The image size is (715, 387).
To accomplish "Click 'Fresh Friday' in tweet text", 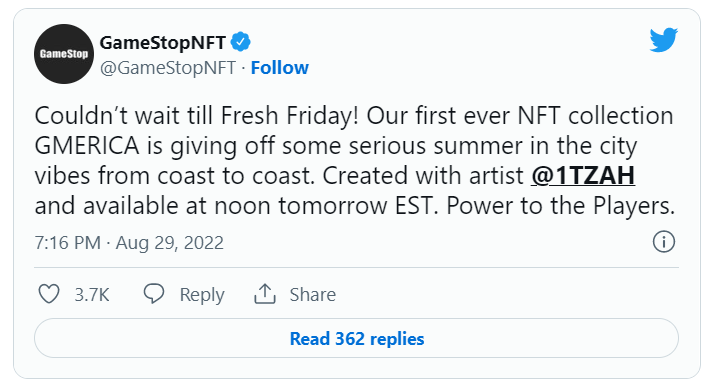I will (x=287, y=116).
